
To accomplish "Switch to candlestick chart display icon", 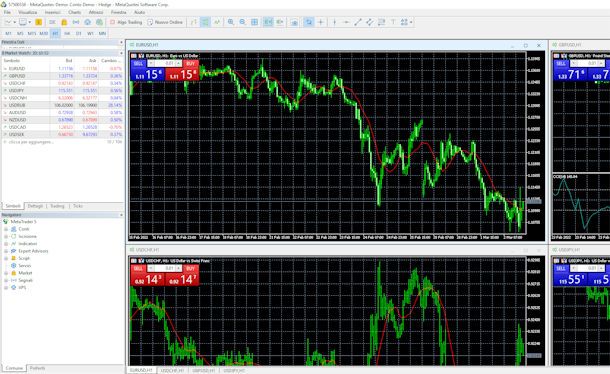I will tap(205, 22).
